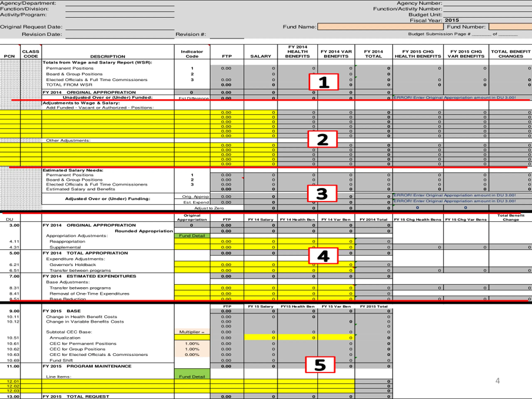This screenshot has height=399, width=532.
Task: Select the SALARY column header
Action: (261, 56)
